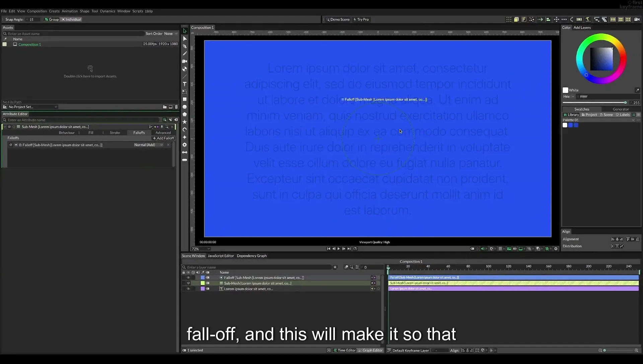This screenshot has height=364, width=643.
Task: Select the Star shape tool
Action: click(x=185, y=122)
